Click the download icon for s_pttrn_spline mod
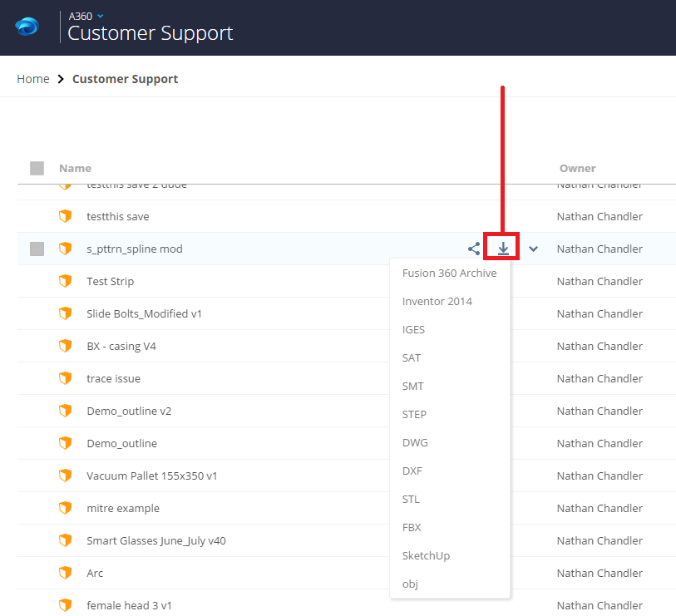 [503, 249]
